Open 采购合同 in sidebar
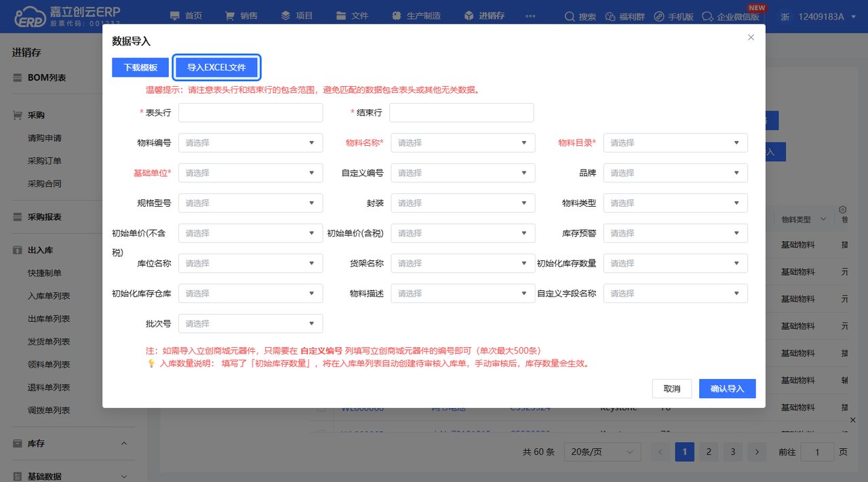 (45, 184)
